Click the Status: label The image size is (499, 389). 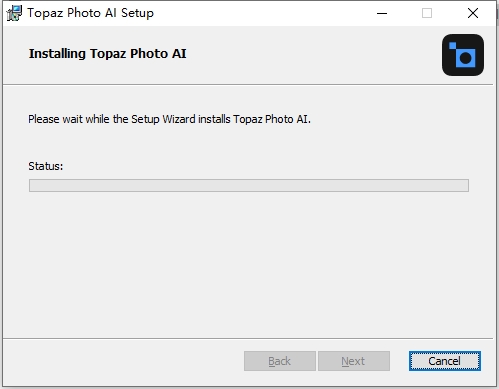click(x=46, y=166)
